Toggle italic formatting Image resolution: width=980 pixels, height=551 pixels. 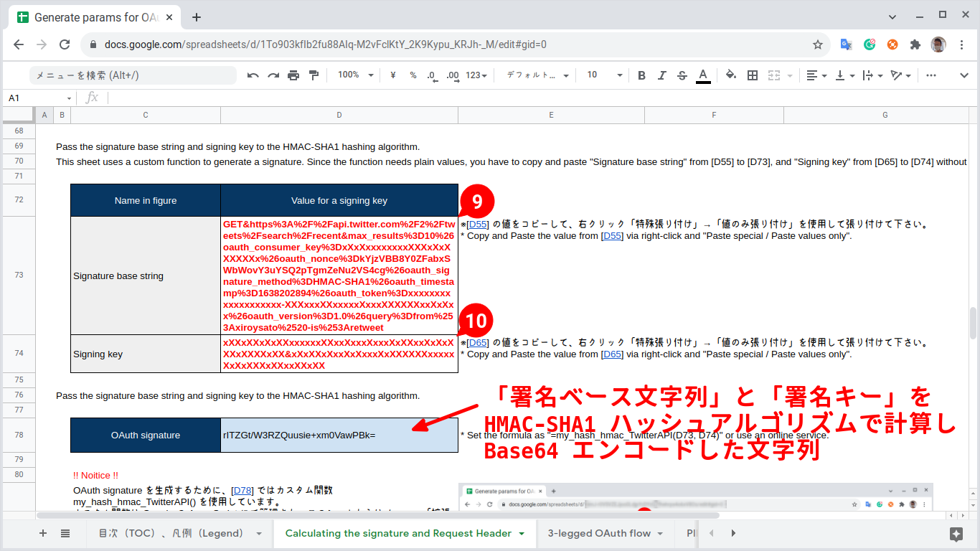point(661,75)
